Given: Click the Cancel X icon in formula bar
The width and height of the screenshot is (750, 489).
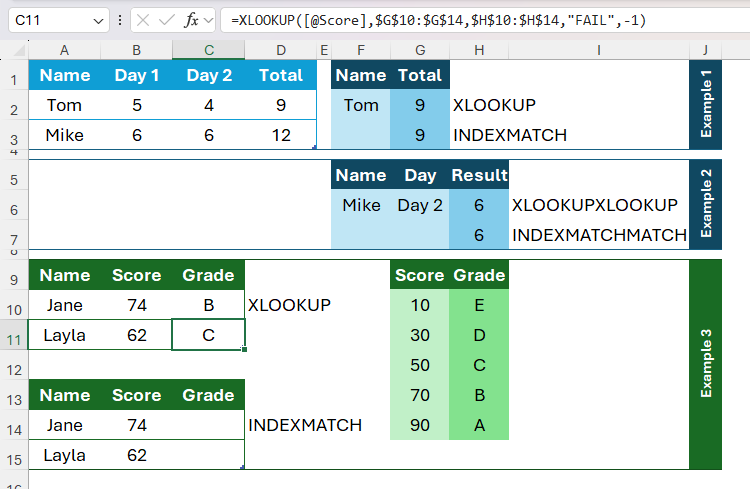Looking at the screenshot, I should coord(144,19).
